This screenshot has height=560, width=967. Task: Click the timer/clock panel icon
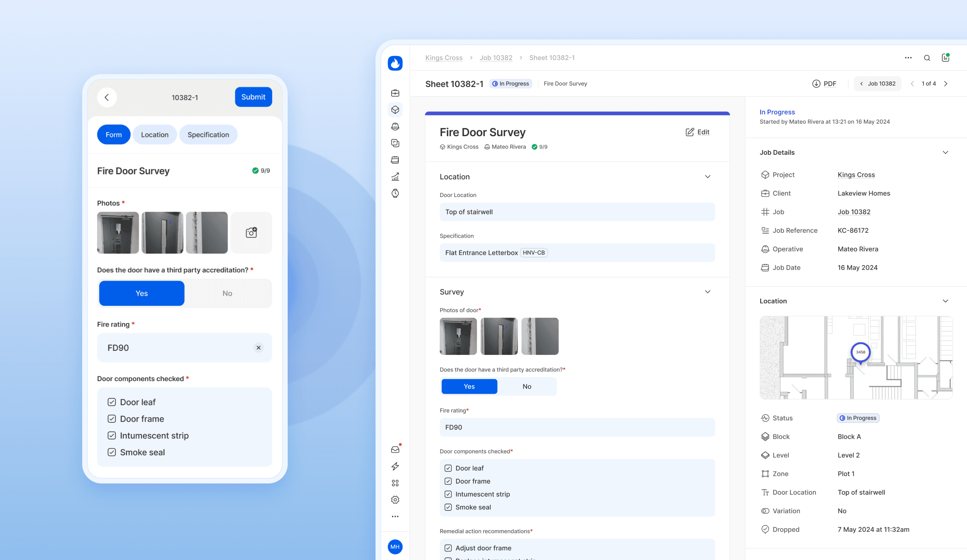click(394, 193)
